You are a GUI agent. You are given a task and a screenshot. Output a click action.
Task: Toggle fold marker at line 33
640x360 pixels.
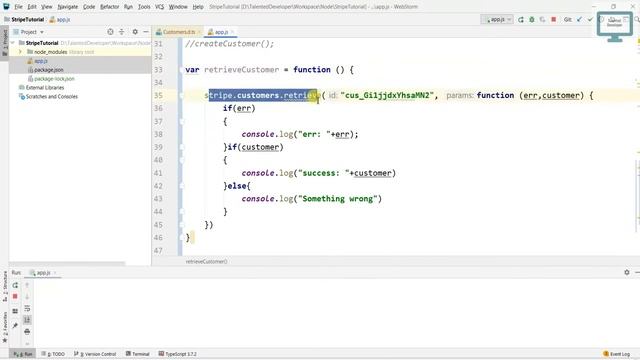tap(181, 70)
